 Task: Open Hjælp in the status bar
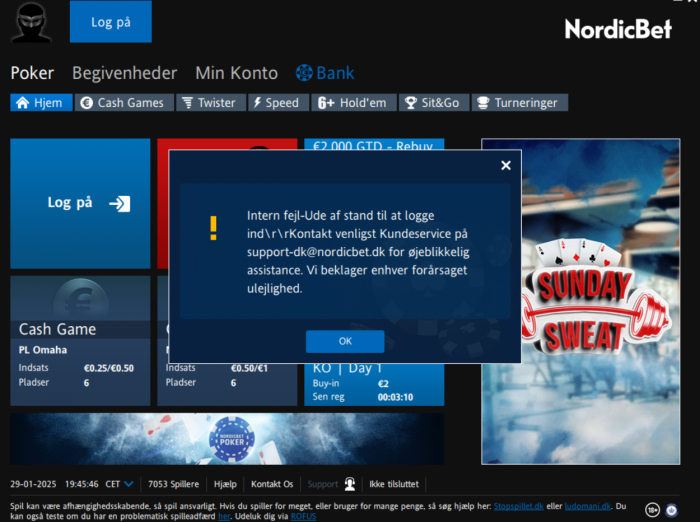tap(225, 484)
